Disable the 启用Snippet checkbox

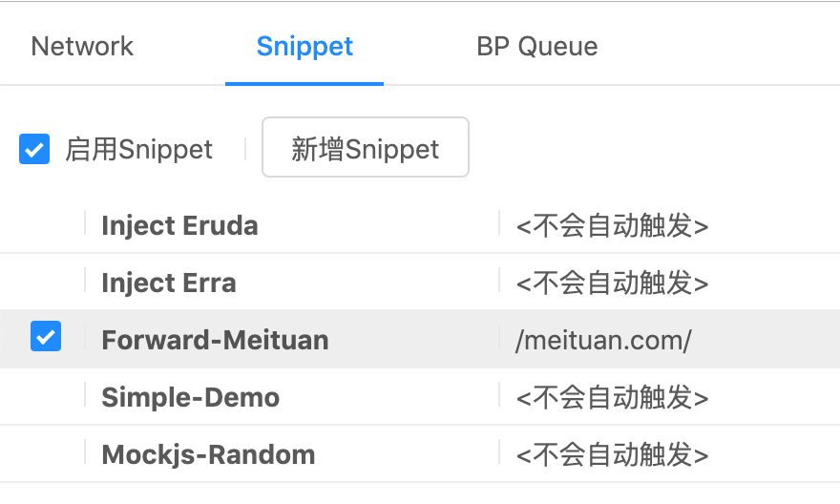point(34,150)
